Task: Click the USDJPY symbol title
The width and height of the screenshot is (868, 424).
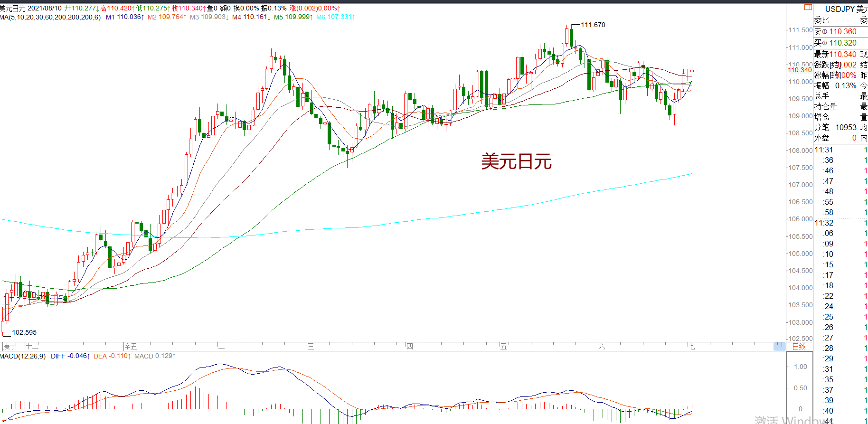Action: (x=840, y=9)
